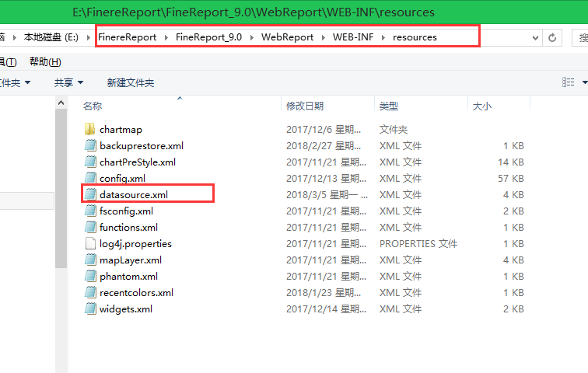Screen dimensions: 588x373
Task: Click the fsconfig.xml file icon
Action: 90,211
